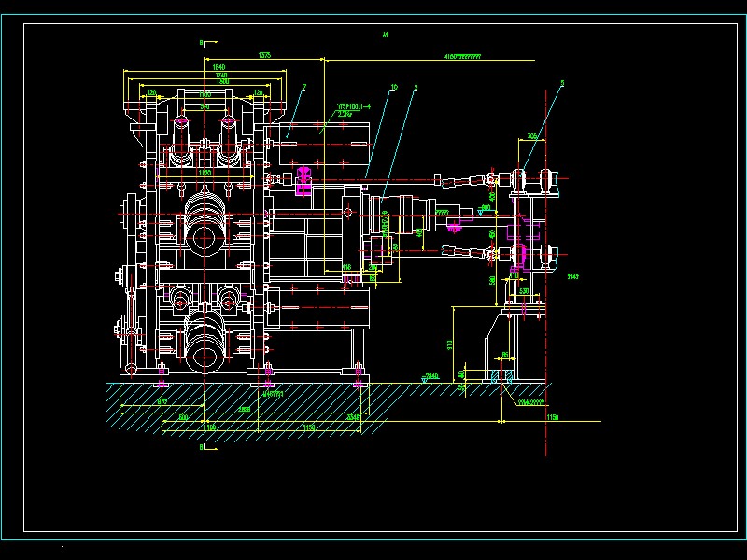
Task: Select the 305 dimension value
Action: [x=532, y=136]
